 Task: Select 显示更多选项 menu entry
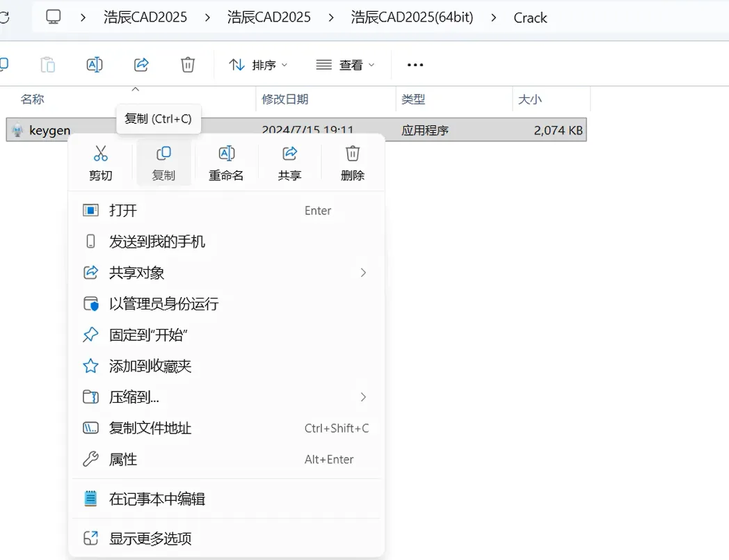[x=226, y=538]
